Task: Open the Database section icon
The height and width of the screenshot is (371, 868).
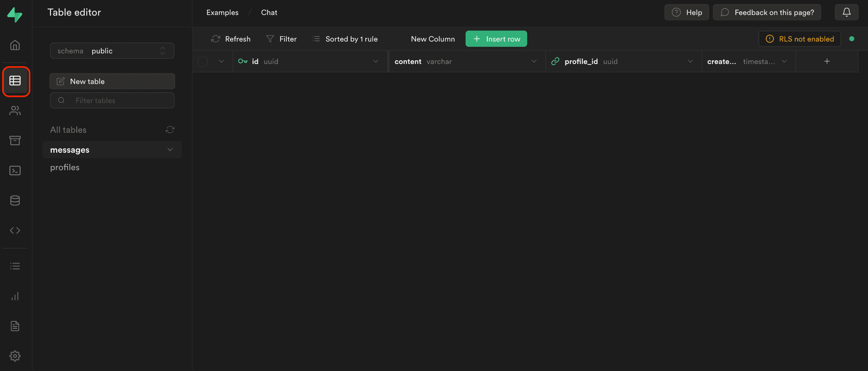Action: (x=15, y=200)
